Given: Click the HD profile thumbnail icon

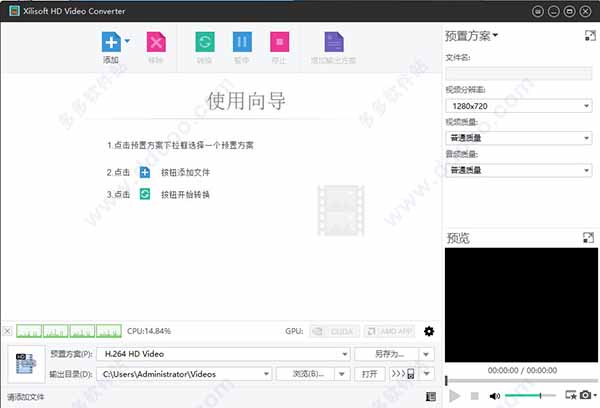Looking at the screenshot, I should tap(26, 364).
